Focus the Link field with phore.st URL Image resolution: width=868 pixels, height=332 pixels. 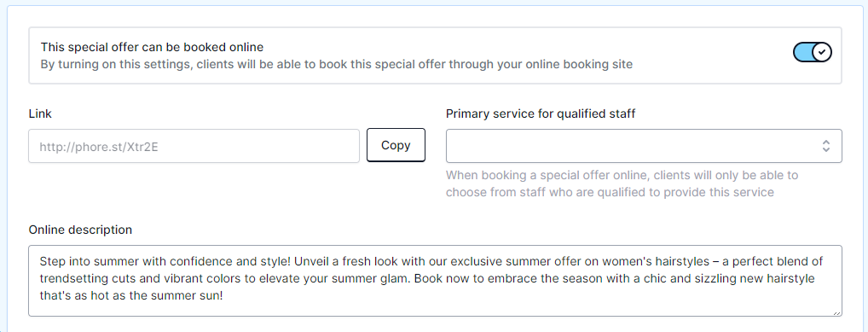coord(194,146)
